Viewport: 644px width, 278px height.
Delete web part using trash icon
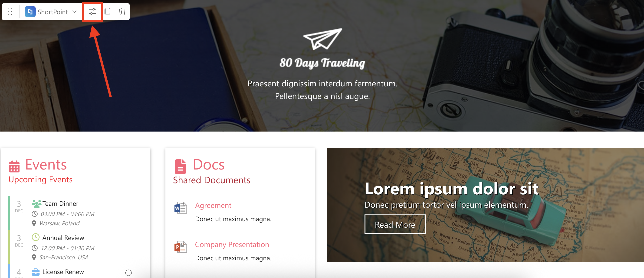[x=122, y=11]
